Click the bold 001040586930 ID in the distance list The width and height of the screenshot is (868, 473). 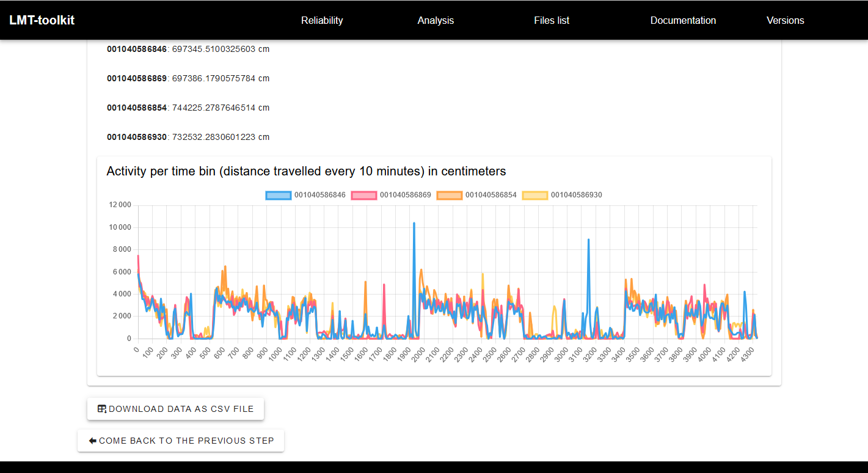coord(137,137)
